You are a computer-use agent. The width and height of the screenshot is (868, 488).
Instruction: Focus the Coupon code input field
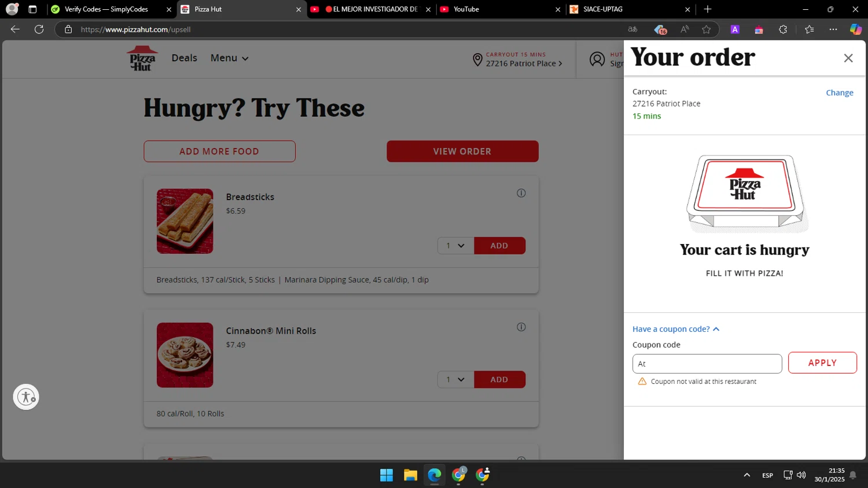pos(707,364)
